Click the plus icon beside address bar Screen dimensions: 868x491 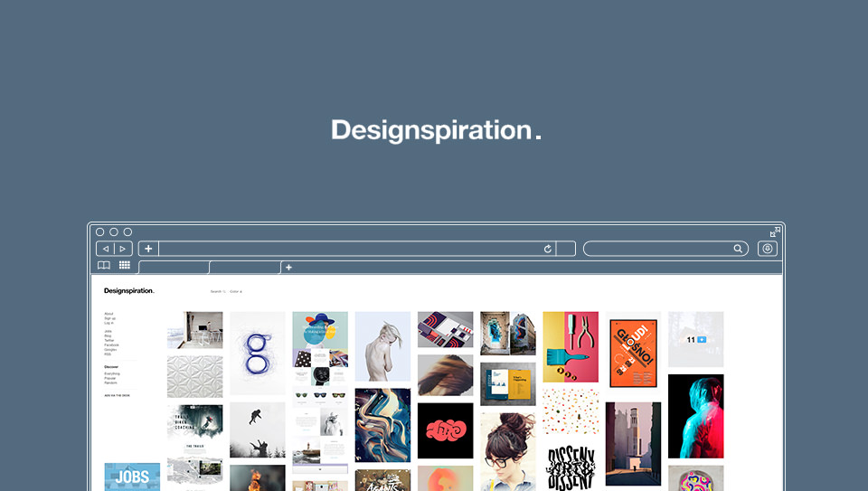pyautogui.click(x=148, y=249)
